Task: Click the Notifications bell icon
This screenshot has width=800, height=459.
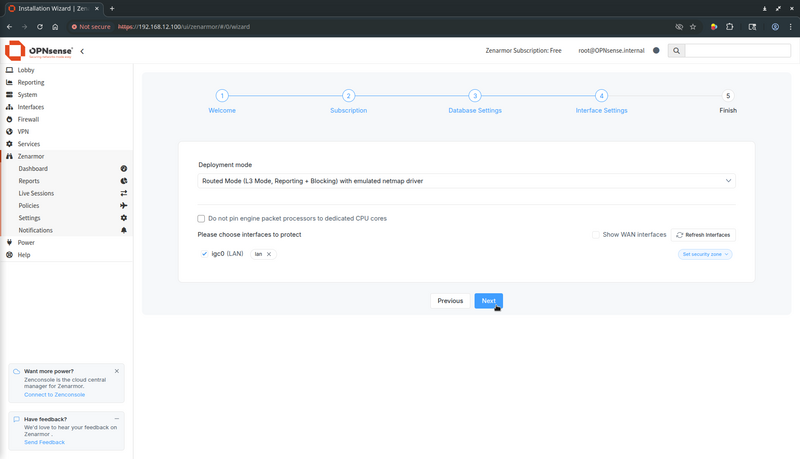Action: tap(123, 230)
